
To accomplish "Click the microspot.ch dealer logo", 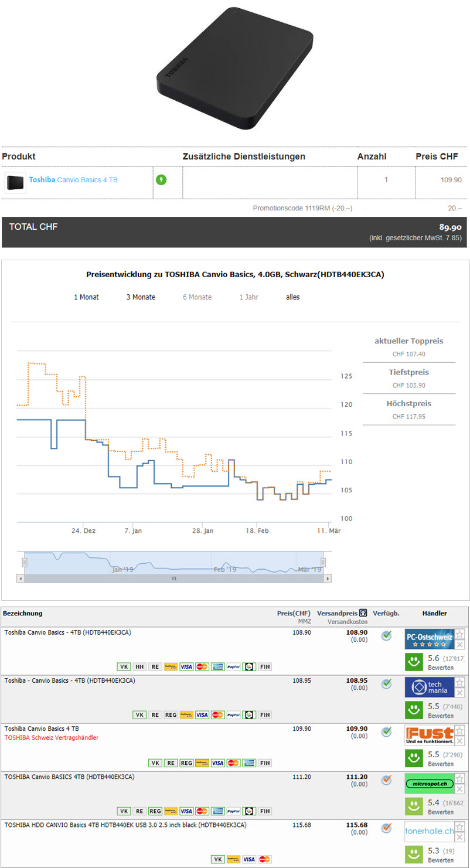I will click(x=429, y=783).
